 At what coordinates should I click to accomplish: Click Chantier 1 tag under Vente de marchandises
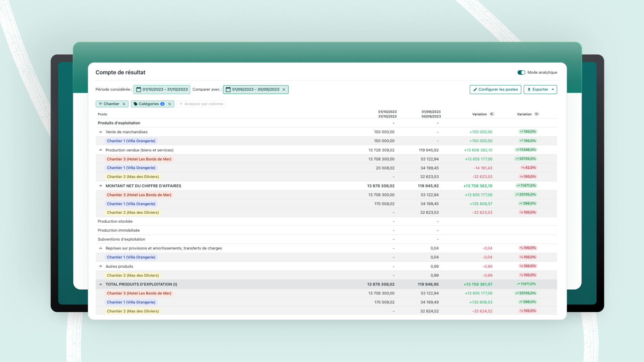click(x=131, y=141)
